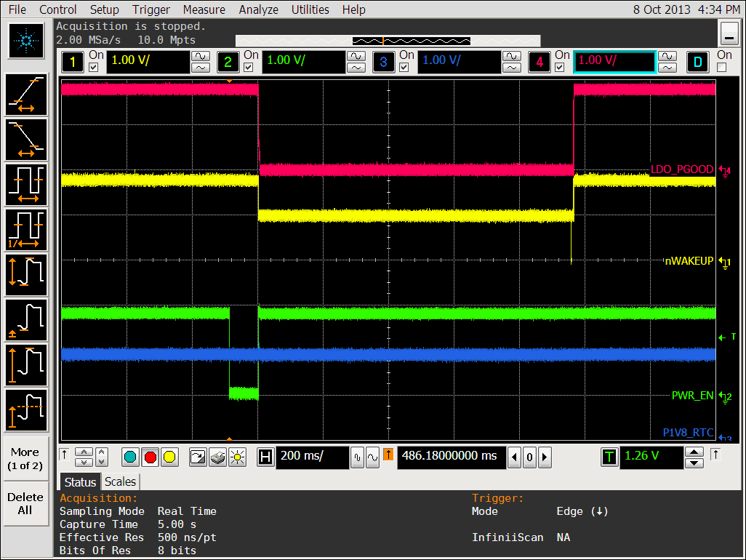Open the File menu
The image size is (746, 560).
(17, 9)
